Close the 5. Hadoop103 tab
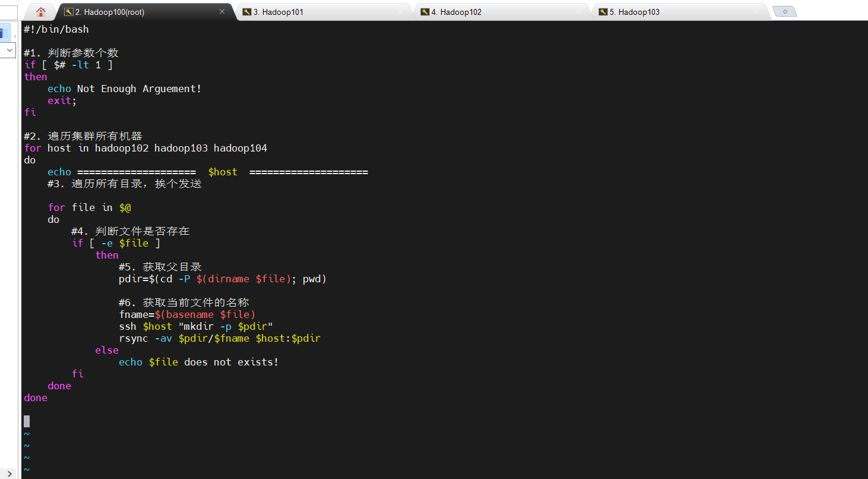This screenshot has width=868, height=479. [x=756, y=11]
